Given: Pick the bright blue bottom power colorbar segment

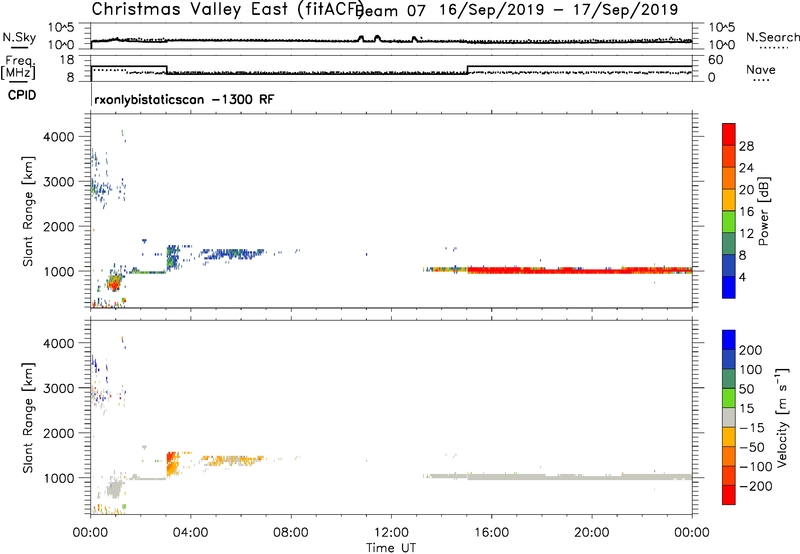Looking at the screenshot, I should pos(729,288).
